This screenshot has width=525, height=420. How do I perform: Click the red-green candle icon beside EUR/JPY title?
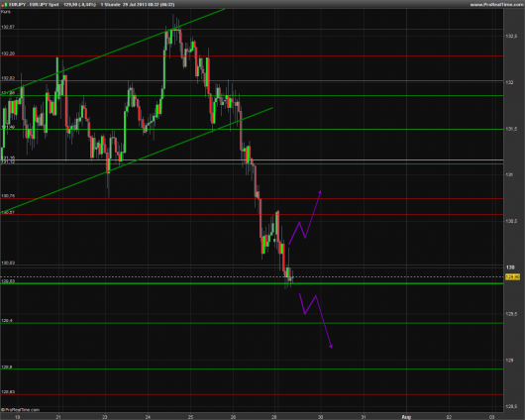(x=4, y=5)
